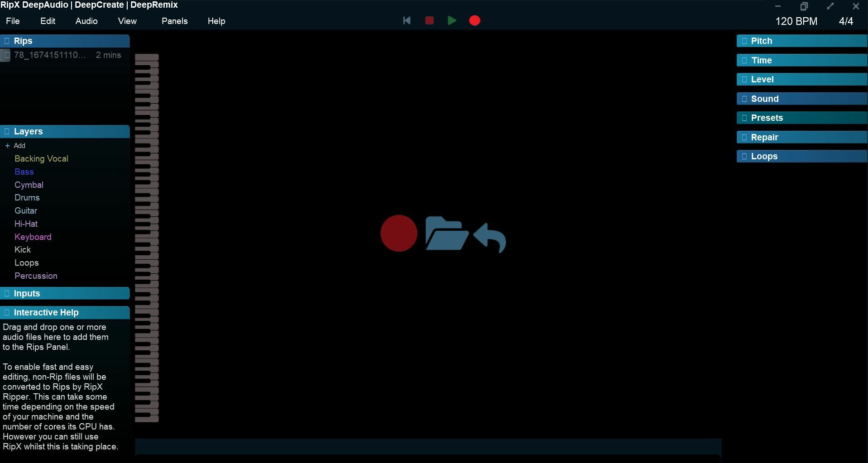
Task: Select the Loops layer in Layers list
Action: coord(27,263)
